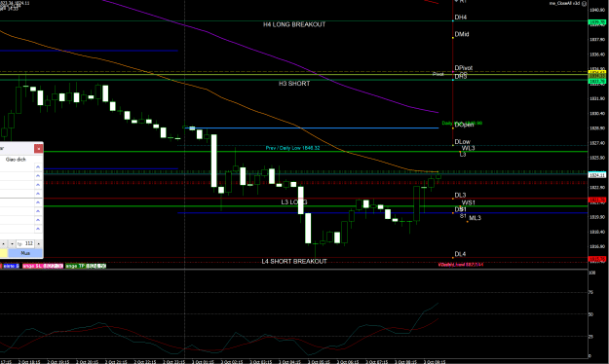Click the current price tag 1824.11 on axis
Viewport: 609px width, 364px height.
pyautogui.click(x=597, y=175)
